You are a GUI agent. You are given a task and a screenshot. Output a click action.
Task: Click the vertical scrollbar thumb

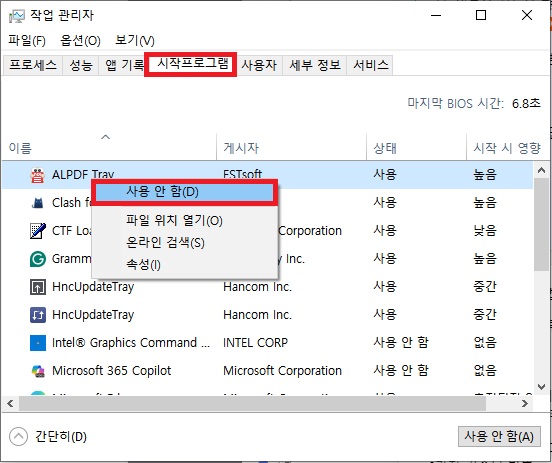541,224
